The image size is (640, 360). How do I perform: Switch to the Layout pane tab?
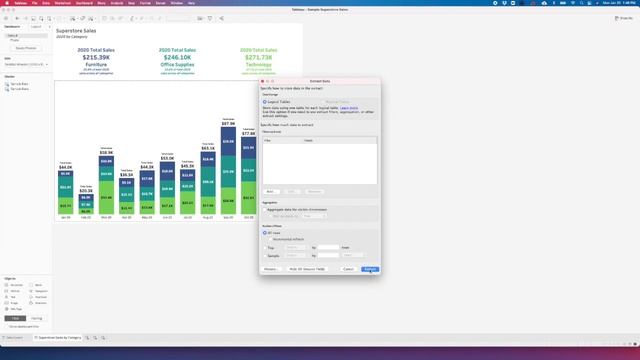[x=36, y=27]
